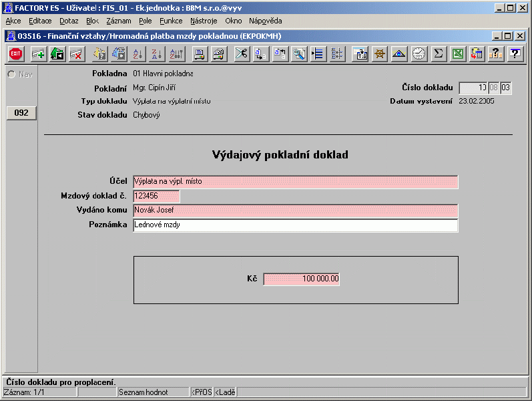Open the Blok menu
Image resolution: width=532 pixels, height=401 pixels.
tap(92, 21)
